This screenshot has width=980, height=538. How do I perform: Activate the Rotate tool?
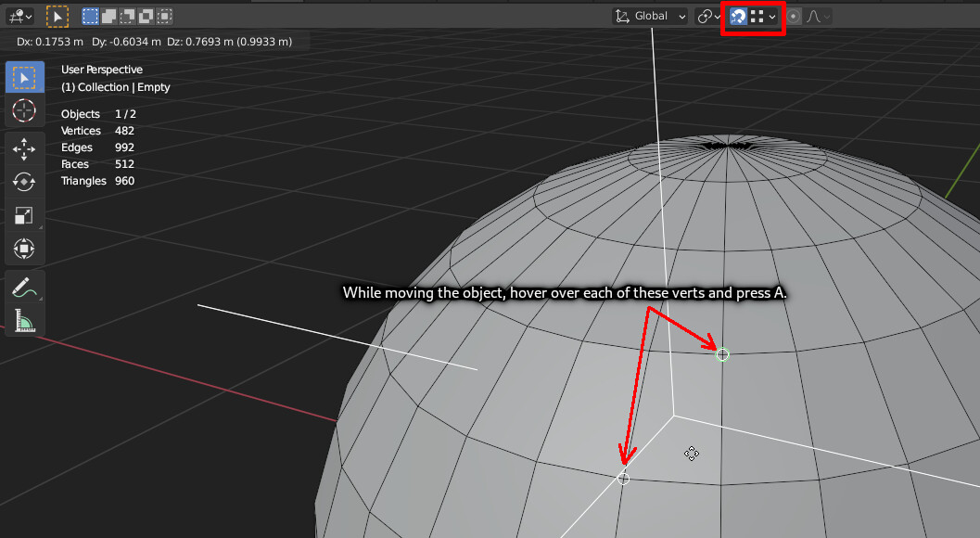(25, 182)
